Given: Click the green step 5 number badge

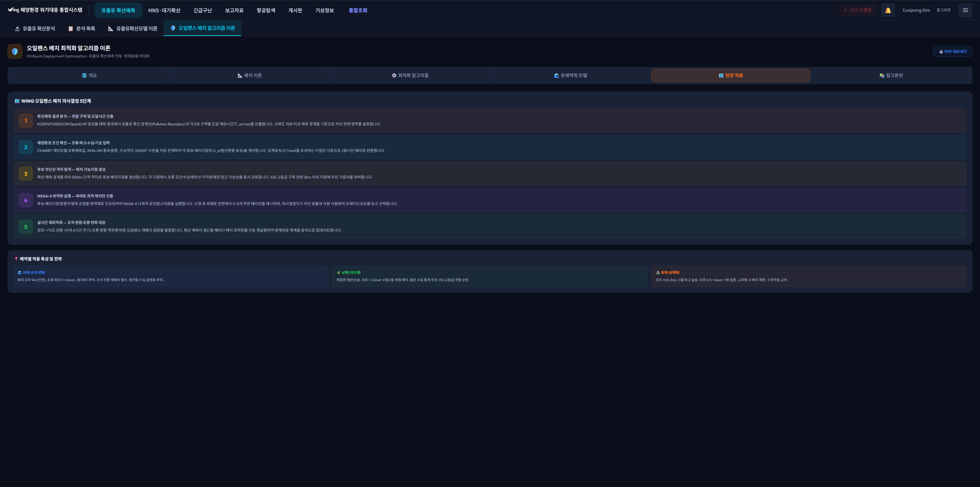Looking at the screenshot, I should 26,227.
